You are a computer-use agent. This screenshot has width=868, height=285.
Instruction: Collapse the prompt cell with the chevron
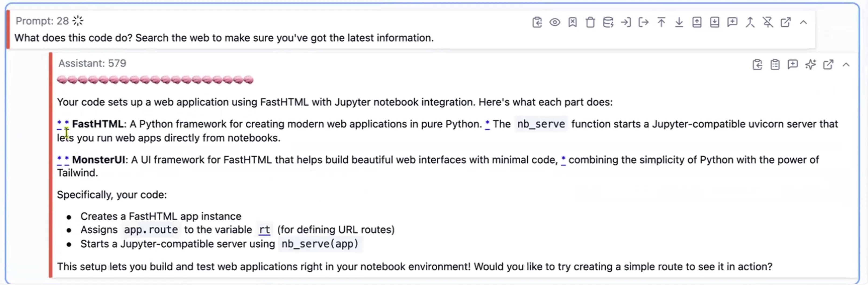(804, 23)
